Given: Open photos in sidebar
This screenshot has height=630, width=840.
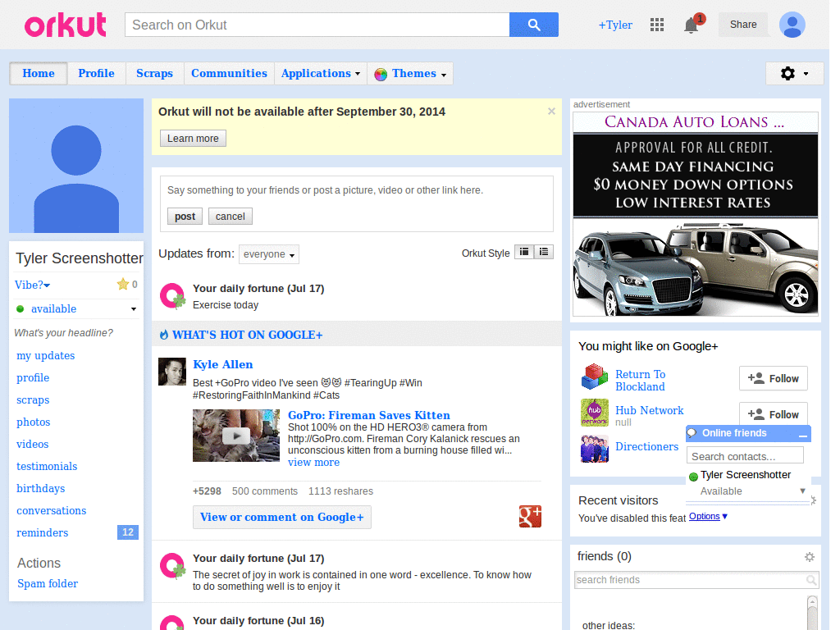Looking at the screenshot, I should click(33, 422).
